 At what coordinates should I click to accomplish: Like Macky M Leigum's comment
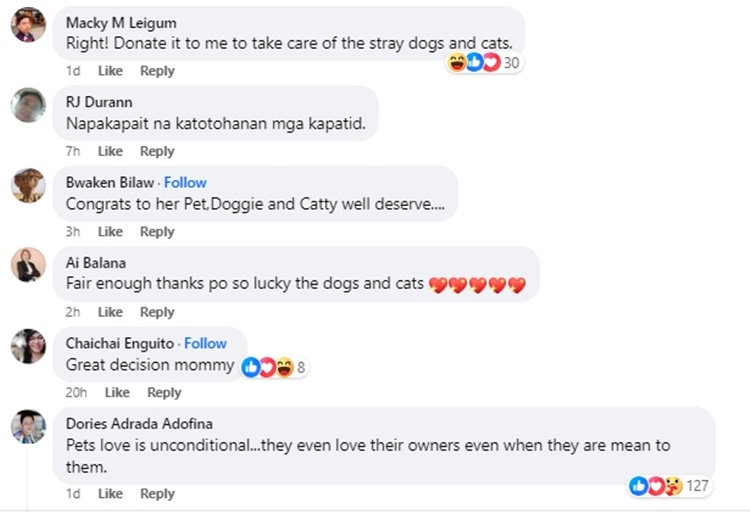coord(110,71)
